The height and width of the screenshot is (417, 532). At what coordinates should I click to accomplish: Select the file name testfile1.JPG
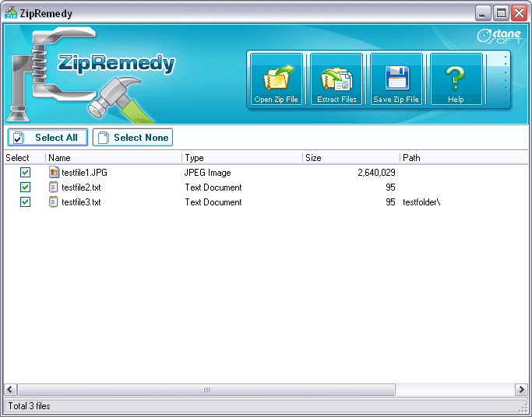[x=84, y=173]
